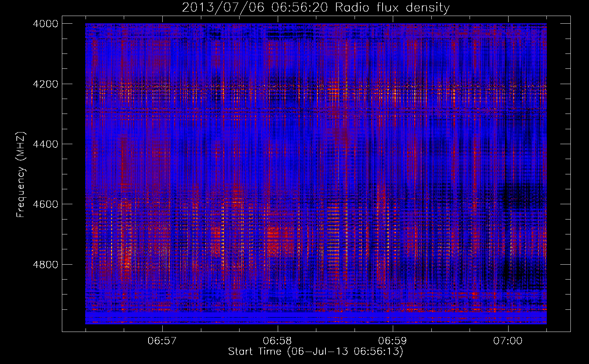
Task: Click the 4400 frequency tick label
Action: (46, 144)
